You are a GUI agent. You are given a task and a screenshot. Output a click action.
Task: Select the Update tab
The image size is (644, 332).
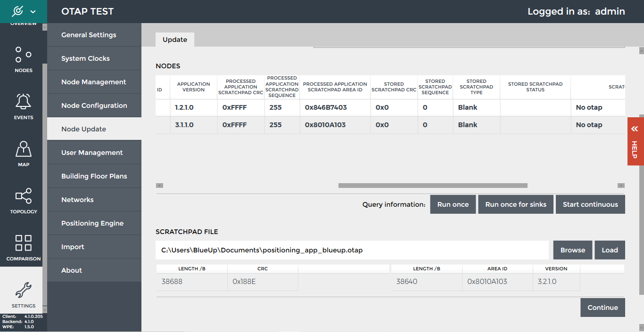175,40
